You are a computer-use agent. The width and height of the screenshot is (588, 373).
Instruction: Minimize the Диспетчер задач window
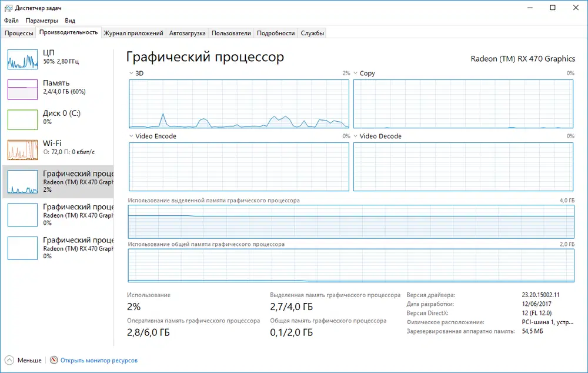(x=530, y=8)
